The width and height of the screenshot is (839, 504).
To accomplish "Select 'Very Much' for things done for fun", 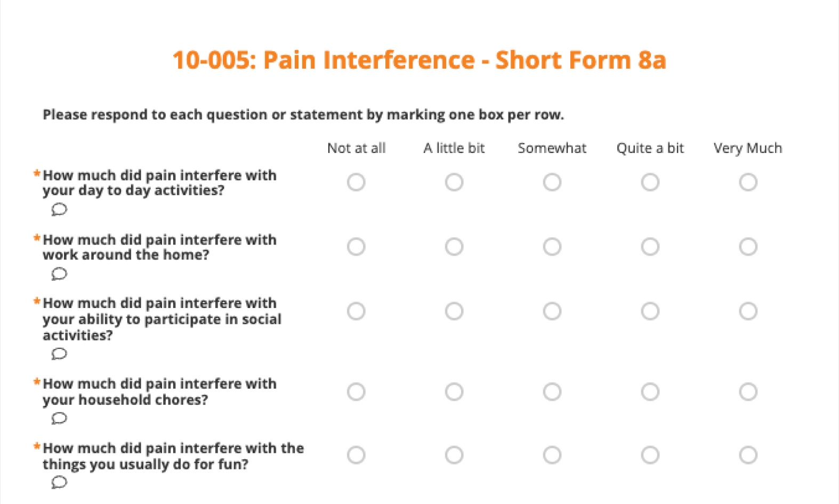I will [x=748, y=455].
